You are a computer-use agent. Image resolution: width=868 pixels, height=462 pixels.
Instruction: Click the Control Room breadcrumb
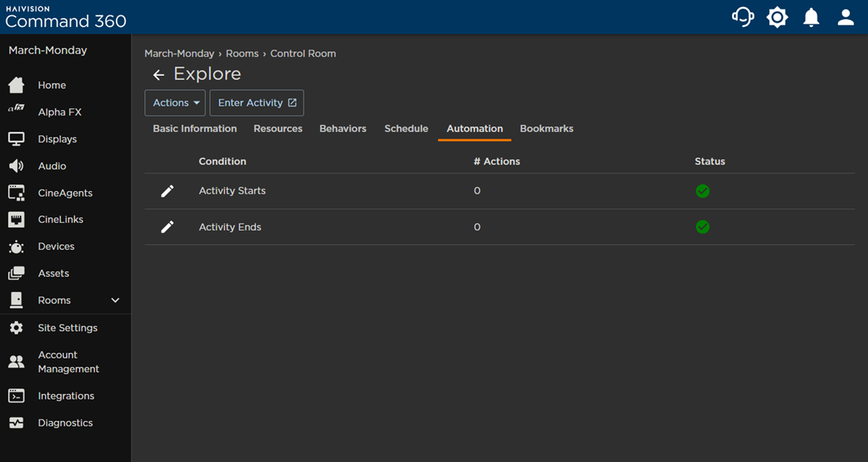303,54
